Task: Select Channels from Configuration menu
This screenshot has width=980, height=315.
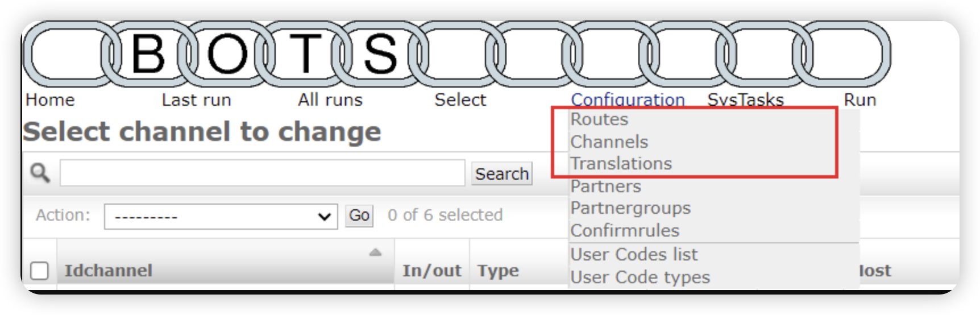Action: 609,142
